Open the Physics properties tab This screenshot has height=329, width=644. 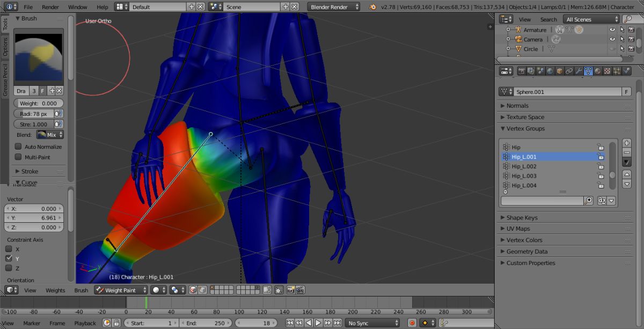click(x=626, y=71)
